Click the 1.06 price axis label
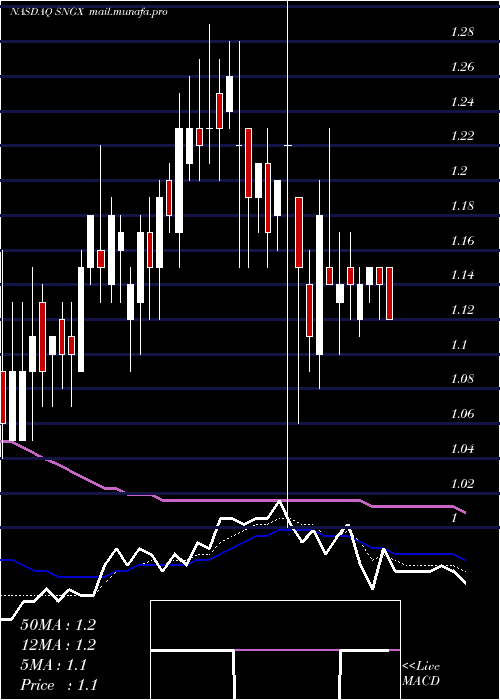This screenshot has height=700, width=500. (462, 414)
